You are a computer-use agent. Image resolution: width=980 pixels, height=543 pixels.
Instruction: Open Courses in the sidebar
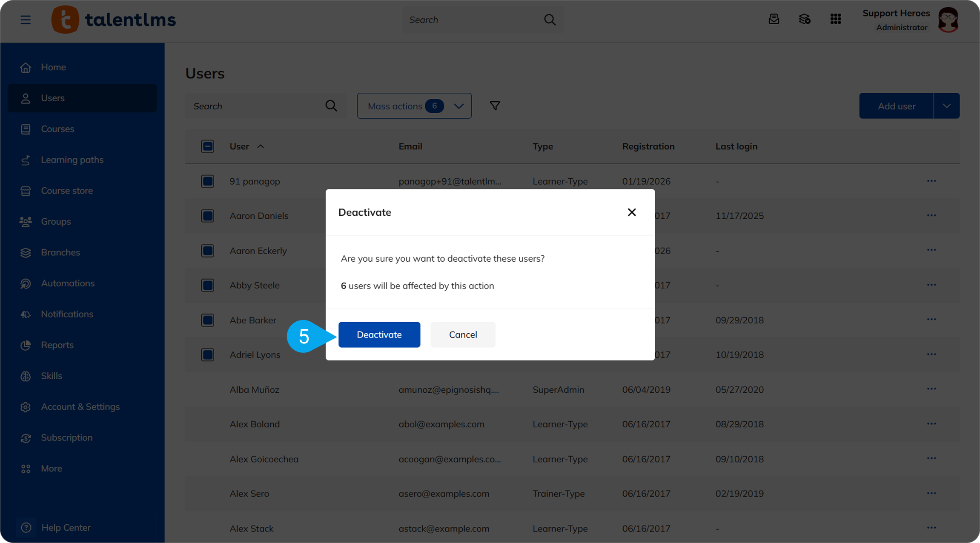point(82,129)
